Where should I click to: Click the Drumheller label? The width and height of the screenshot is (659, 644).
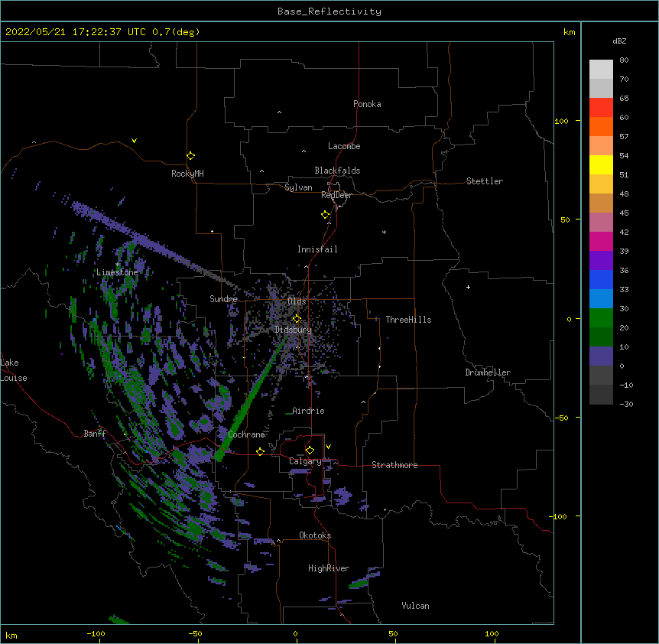tap(488, 372)
